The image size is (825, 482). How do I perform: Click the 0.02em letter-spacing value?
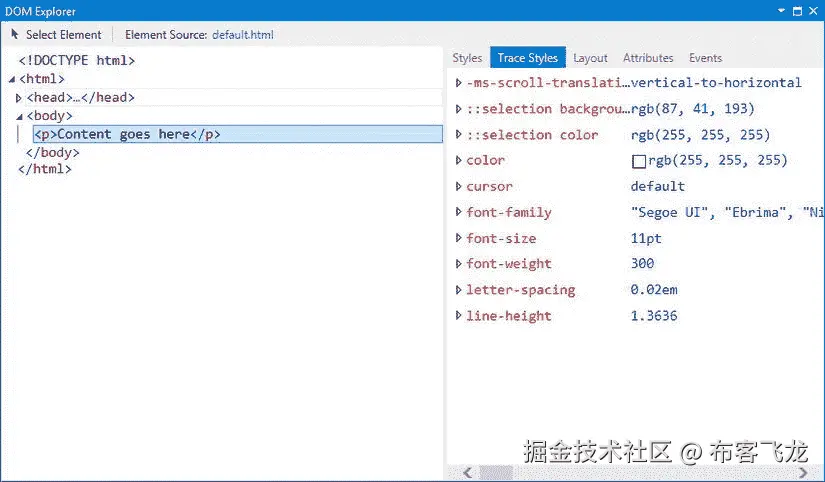click(x=654, y=289)
